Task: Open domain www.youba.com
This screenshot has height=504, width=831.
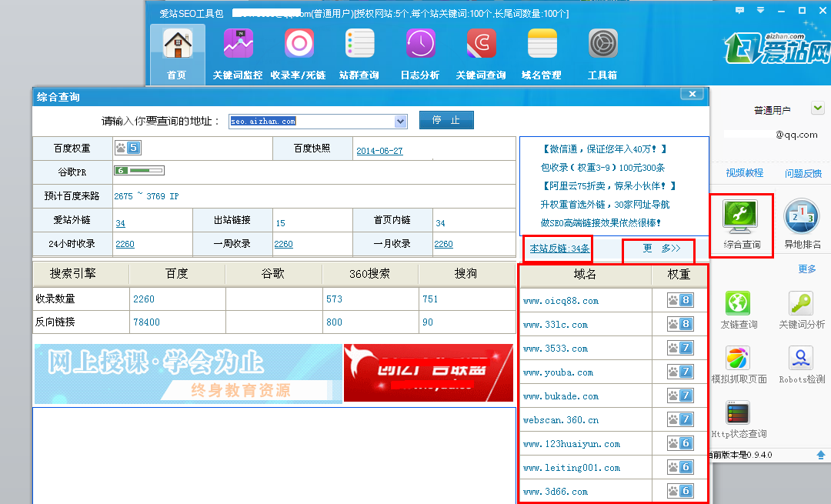Action: point(558,372)
